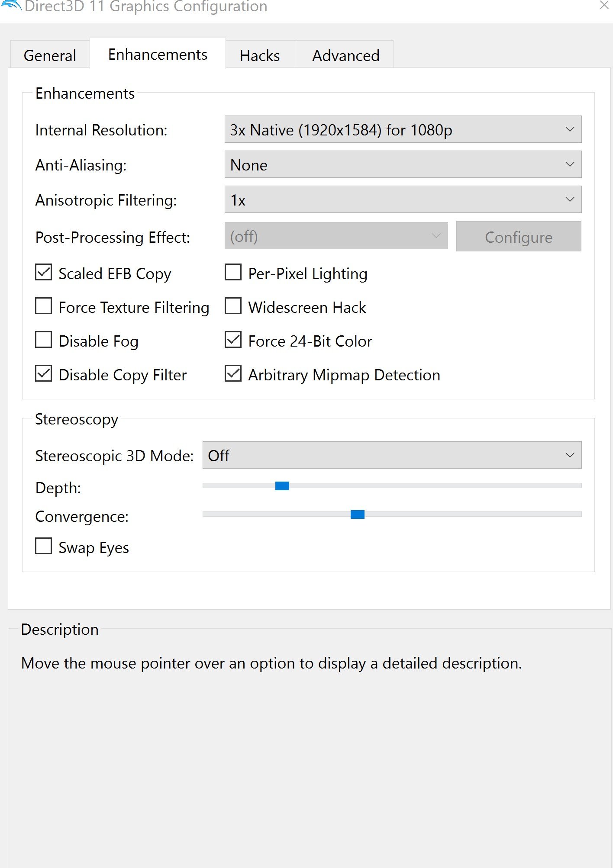Viewport: 613px width, 868px height.
Task: Click the Depth slider handle
Action: 282,486
